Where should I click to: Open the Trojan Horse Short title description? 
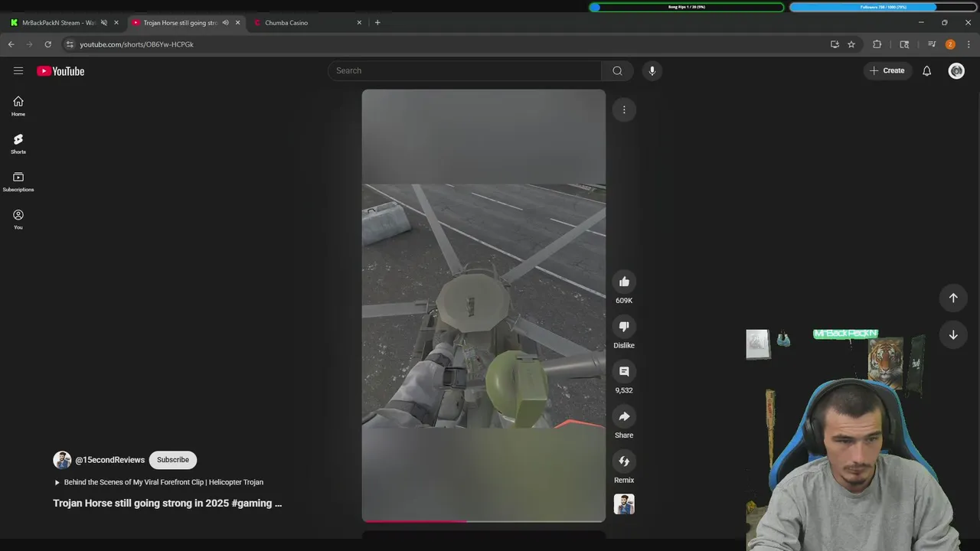coord(168,504)
